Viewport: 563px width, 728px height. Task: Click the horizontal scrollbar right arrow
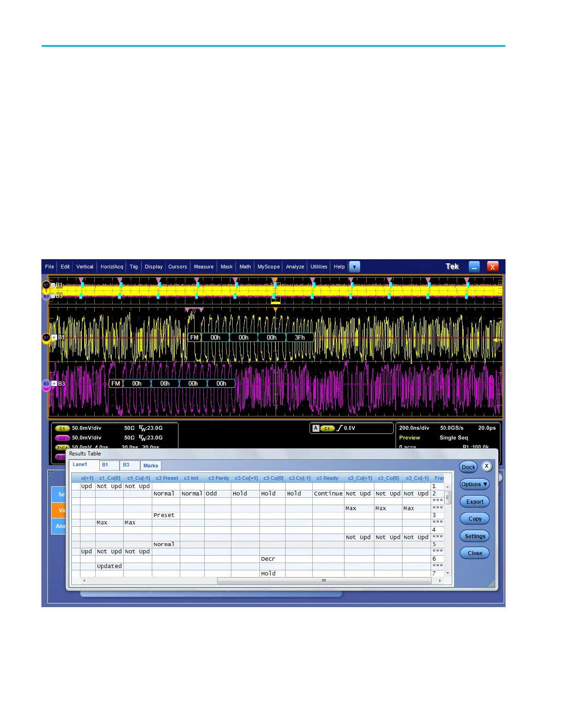[x=440, y=581]
